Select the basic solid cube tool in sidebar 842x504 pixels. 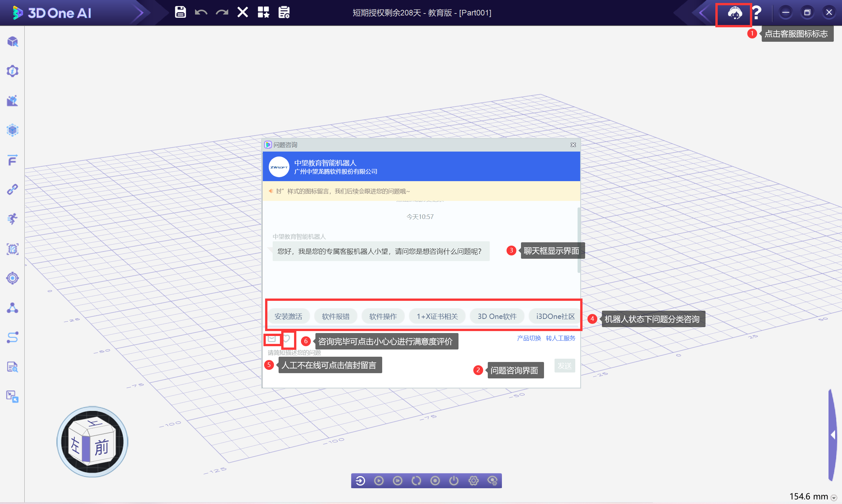[12, 42]
